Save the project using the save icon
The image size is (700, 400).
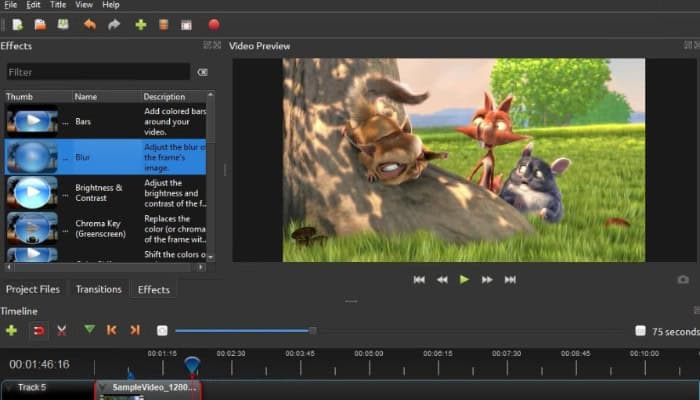click(63, 24)
